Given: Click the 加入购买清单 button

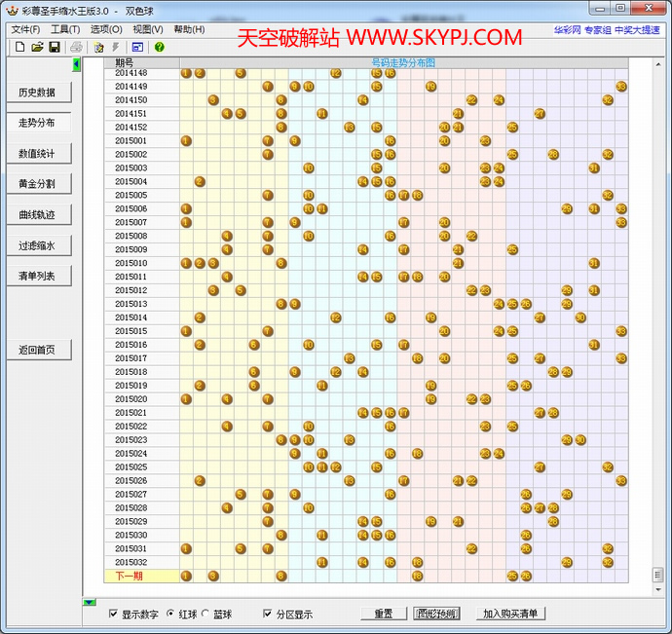Looking at the screenshot, I should tap(511, 614).
